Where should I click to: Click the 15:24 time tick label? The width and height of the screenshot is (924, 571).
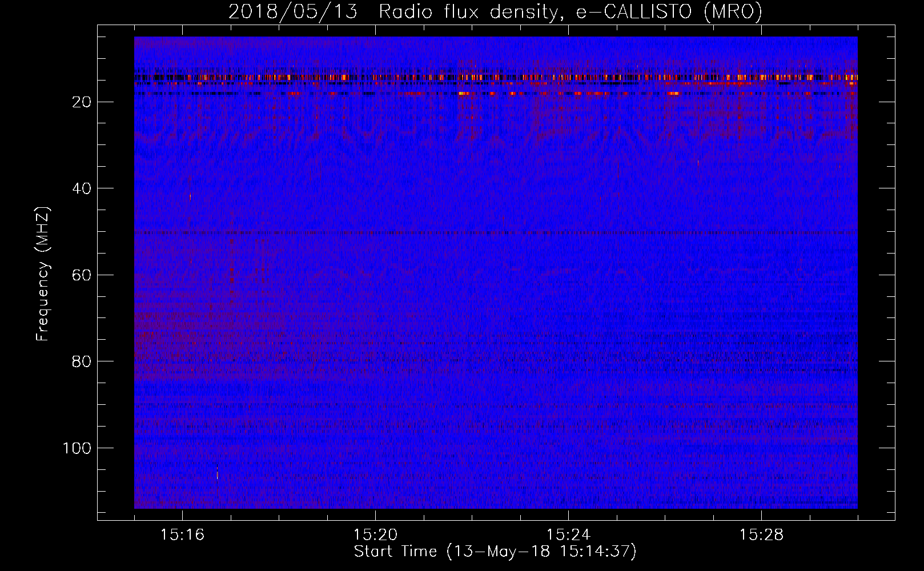[568, 535]
